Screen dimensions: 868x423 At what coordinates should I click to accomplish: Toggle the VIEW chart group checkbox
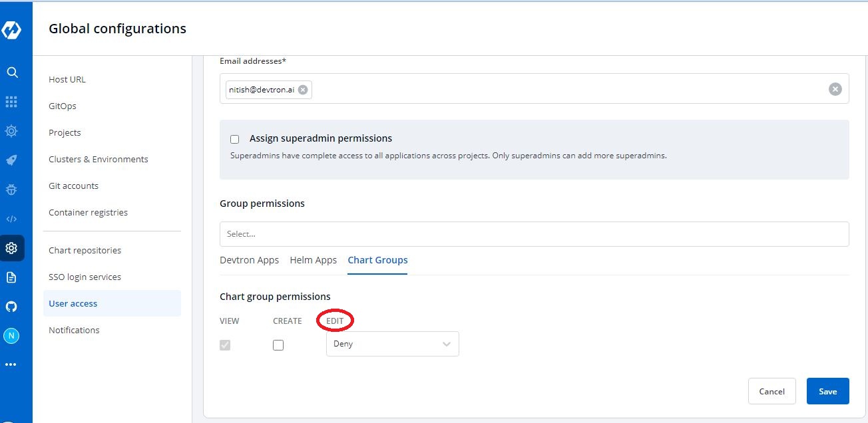pos(225,345)
